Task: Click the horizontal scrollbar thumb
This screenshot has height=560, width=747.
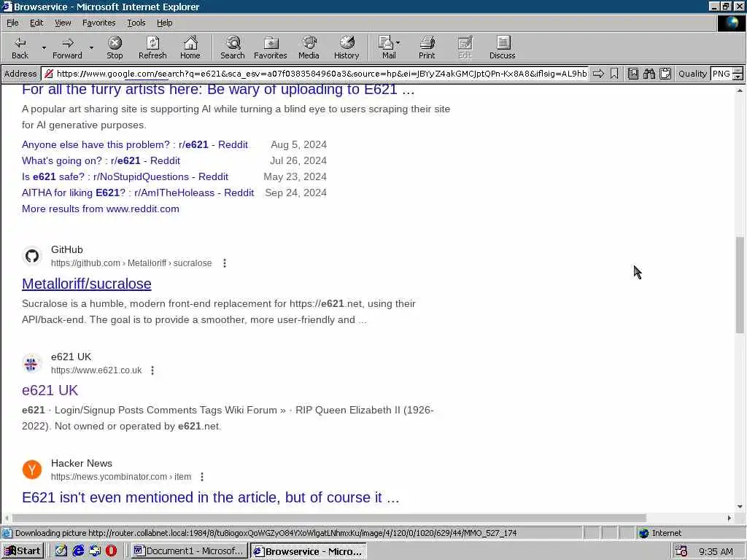Action: [329, 518]
